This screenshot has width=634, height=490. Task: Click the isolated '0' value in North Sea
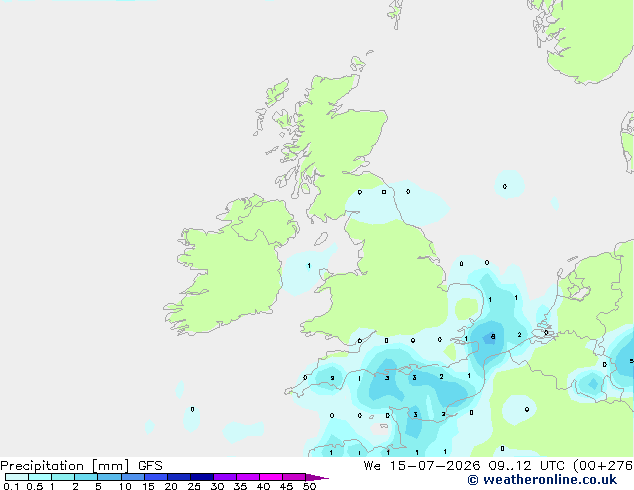click(505, 186)
